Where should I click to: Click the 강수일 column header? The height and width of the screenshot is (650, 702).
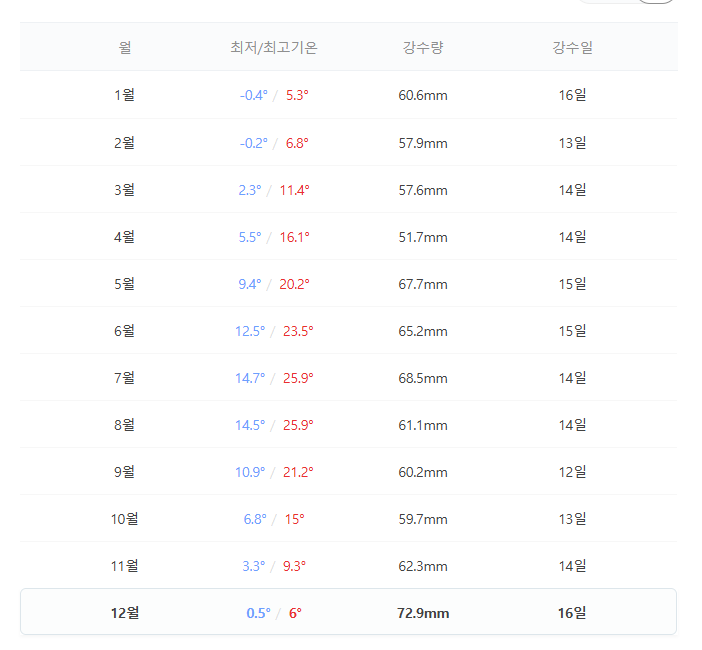tap(572, 47)
